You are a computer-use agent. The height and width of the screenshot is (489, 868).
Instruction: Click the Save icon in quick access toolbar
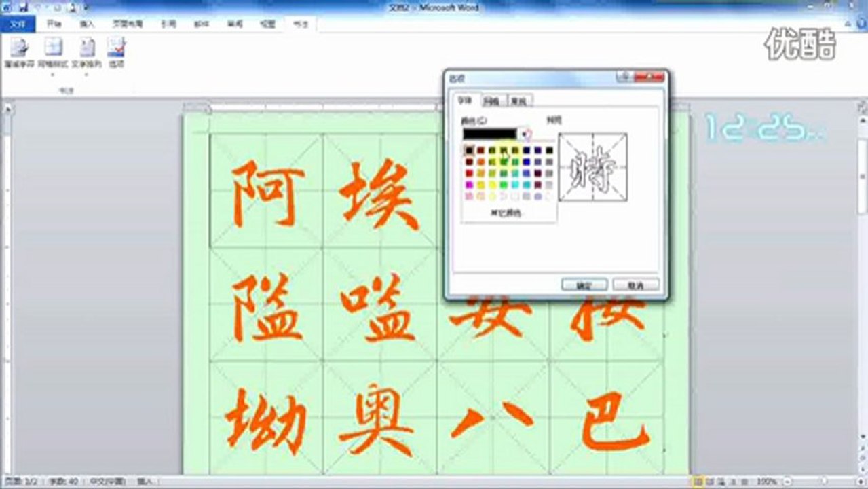pyautogui.click(x=24, y=7)
